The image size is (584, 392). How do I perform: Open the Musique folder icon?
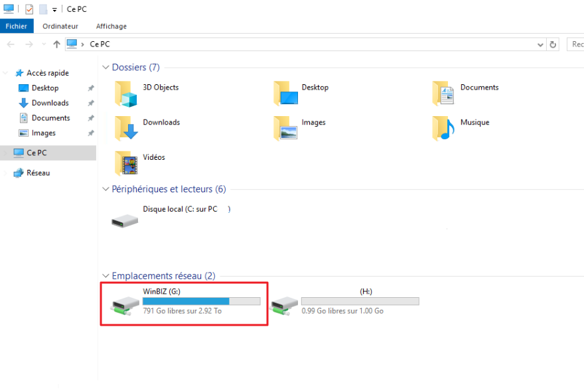point(444,128)
